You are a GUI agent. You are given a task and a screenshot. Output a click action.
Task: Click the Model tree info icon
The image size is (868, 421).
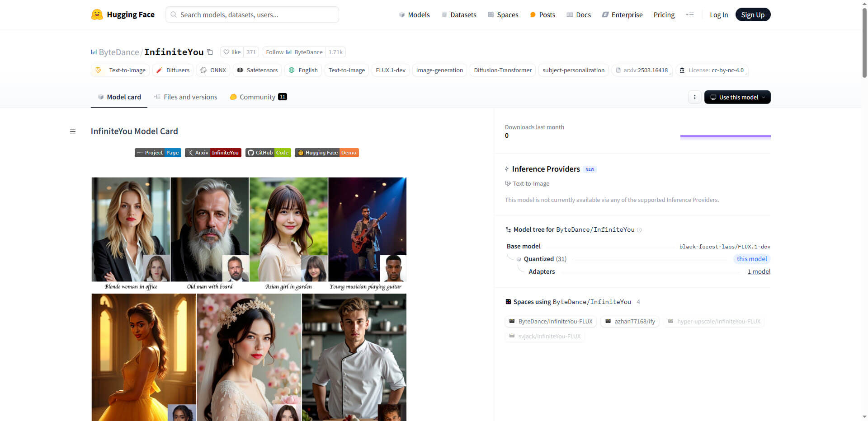click(639, 230)
